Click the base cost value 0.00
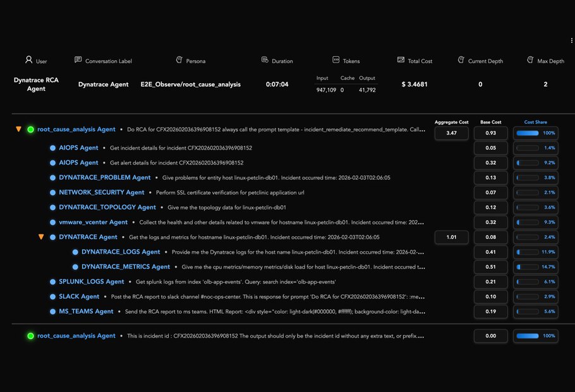 tap(491, 336)
